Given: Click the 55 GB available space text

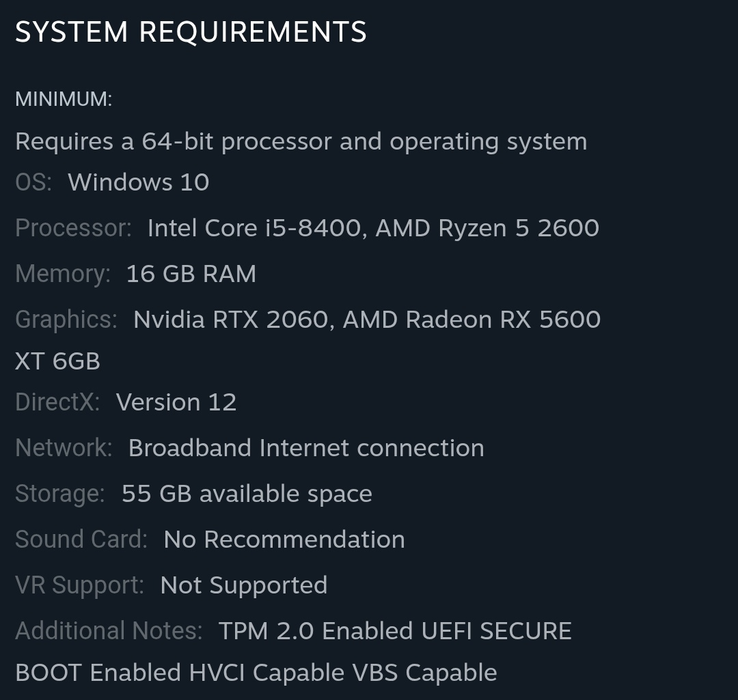Looking at the screenshot, I should [247, 494].
